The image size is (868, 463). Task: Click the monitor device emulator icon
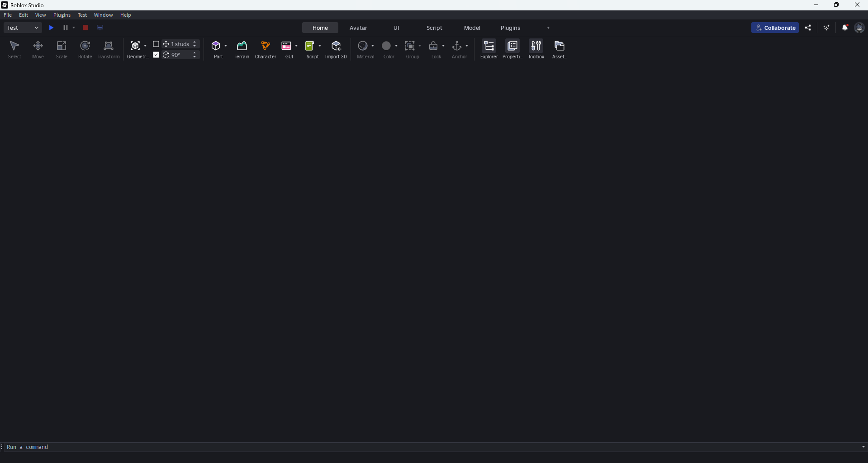pyautogui.click(x=100, y=28)
